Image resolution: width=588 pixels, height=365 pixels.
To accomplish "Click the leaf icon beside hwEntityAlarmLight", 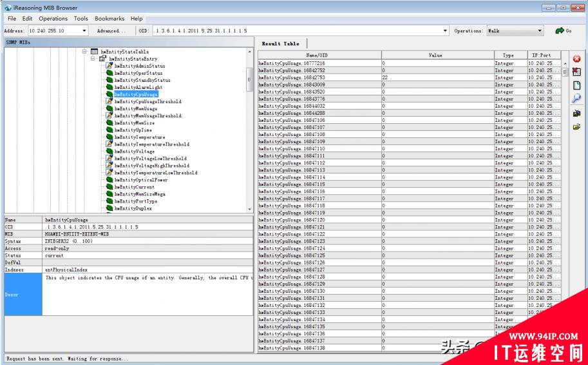I will point(109,87).
